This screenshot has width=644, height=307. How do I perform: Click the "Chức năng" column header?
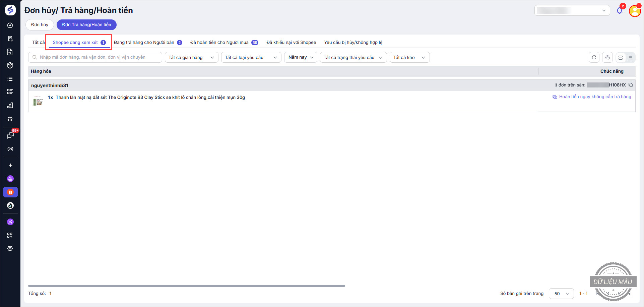(612, 71)
